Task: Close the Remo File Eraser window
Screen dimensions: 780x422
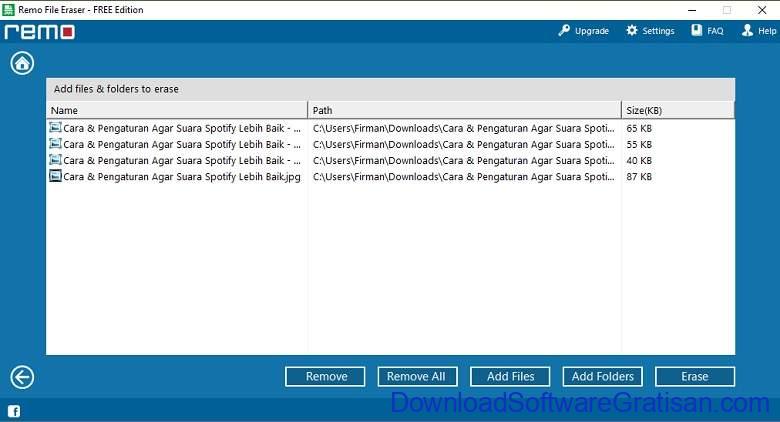Action: tap(762, 10)
